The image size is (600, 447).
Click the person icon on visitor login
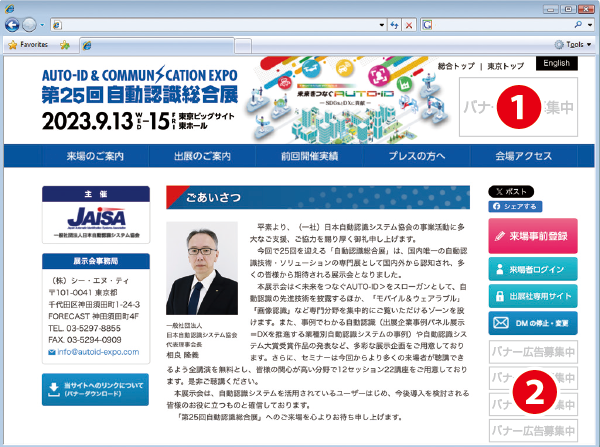point(499,269)
